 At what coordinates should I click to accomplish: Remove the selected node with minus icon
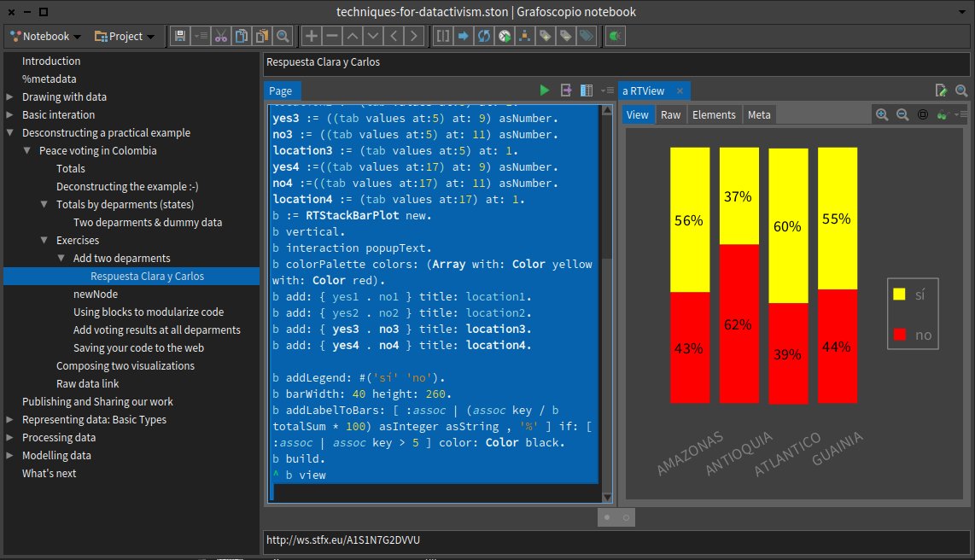point(332,36)
